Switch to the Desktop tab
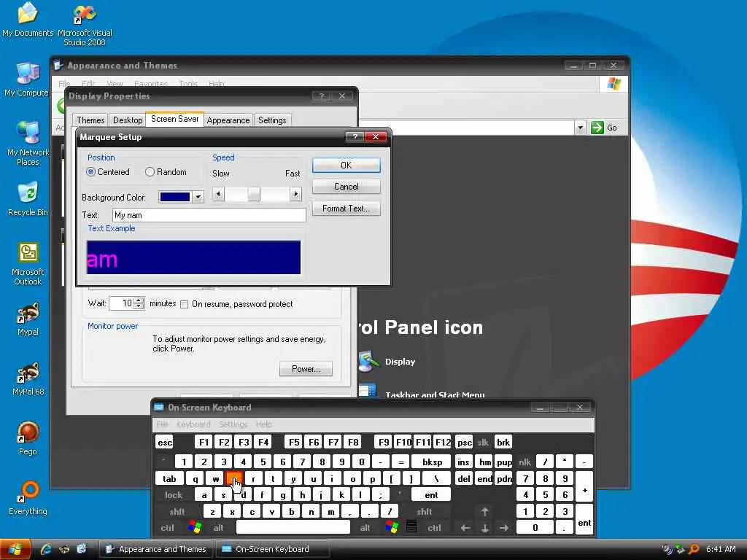This screenshot has width=747, height=560. tap(128, 120)
